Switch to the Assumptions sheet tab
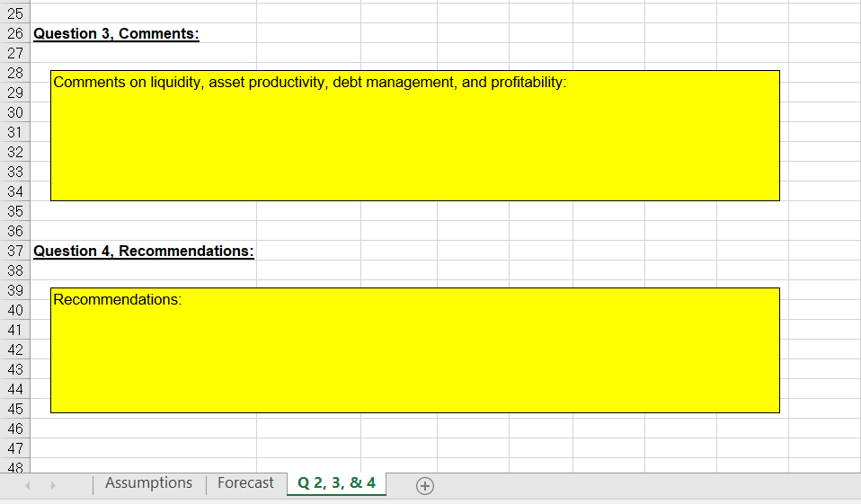This screenshot has width=861, height=504. click(149, 483)
